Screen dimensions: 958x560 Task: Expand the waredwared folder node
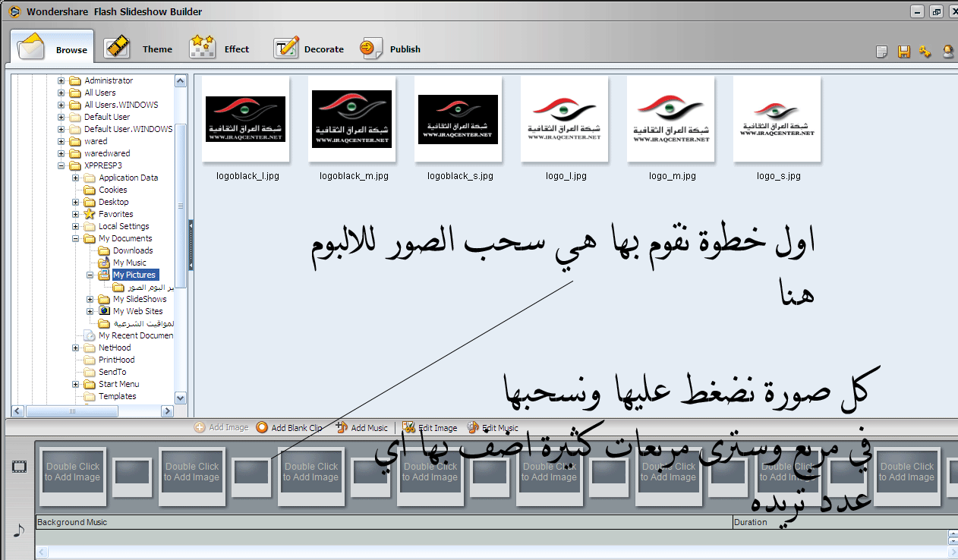(x=61, y=153)
